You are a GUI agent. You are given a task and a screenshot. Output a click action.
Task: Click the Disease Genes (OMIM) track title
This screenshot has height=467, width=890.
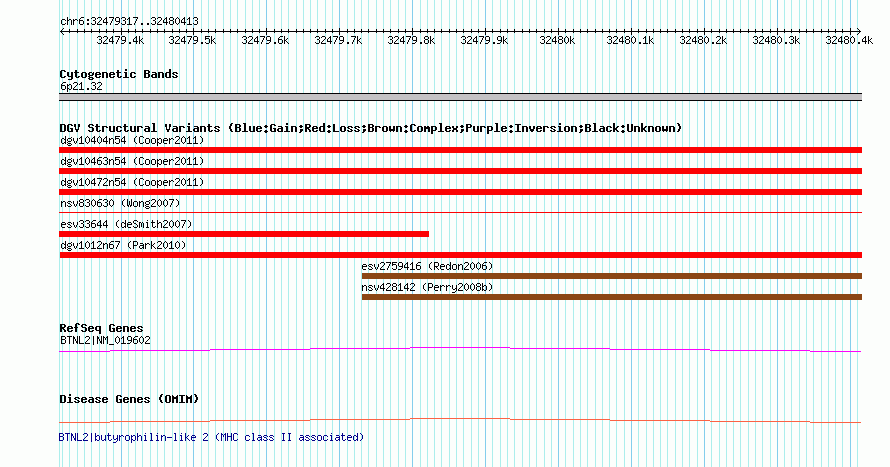click(x=129, y=399)
